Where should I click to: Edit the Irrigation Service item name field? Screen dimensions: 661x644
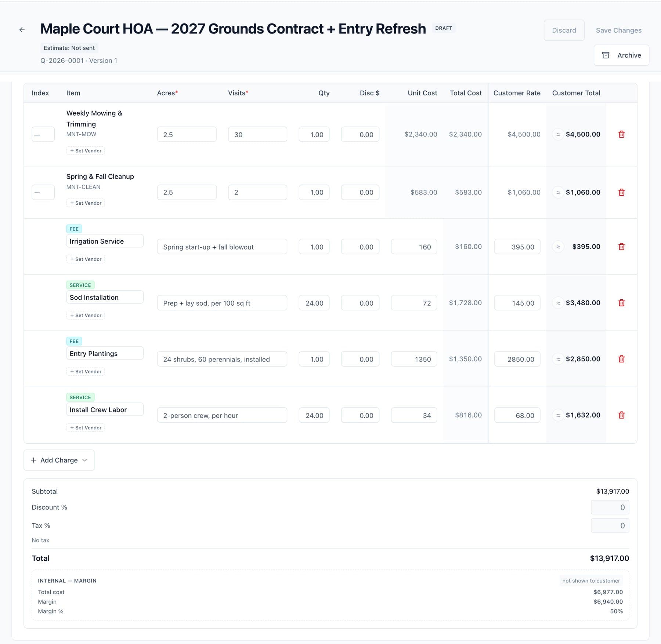pyautogui.click(x=105, y=241)
